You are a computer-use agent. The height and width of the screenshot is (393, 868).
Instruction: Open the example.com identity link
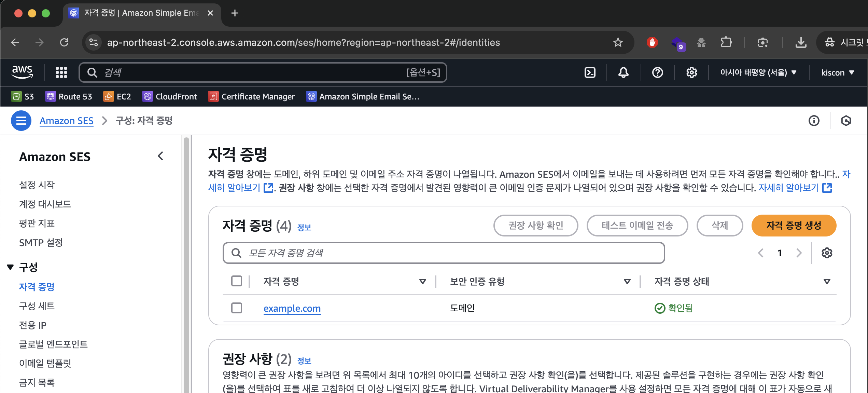292,308
